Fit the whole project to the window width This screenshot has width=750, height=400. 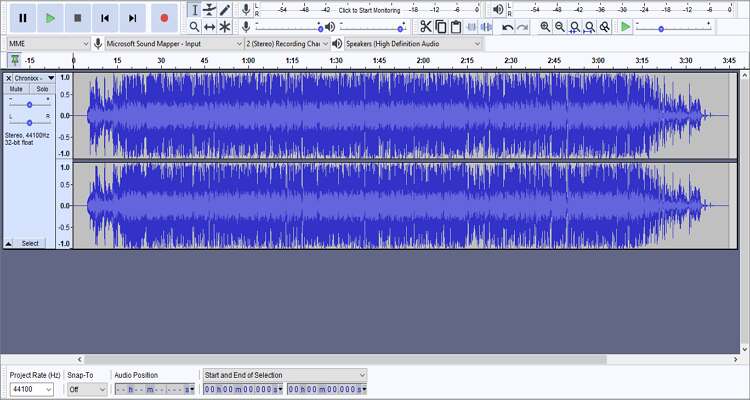[590, 27]
